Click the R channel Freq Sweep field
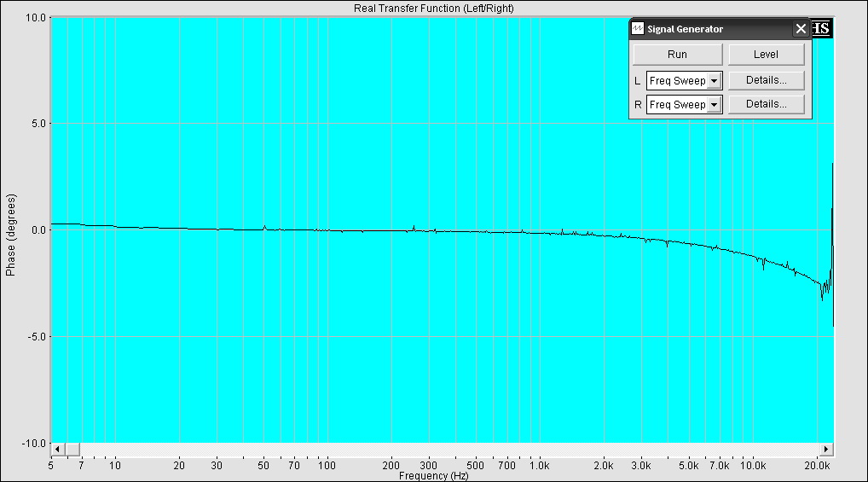Screen dimensions: 868x482 [677, 105]
